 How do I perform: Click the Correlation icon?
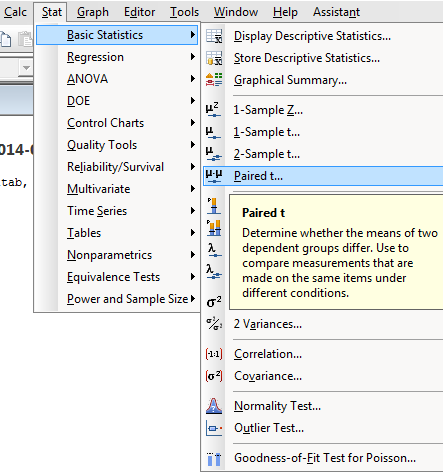coord(214,354)
